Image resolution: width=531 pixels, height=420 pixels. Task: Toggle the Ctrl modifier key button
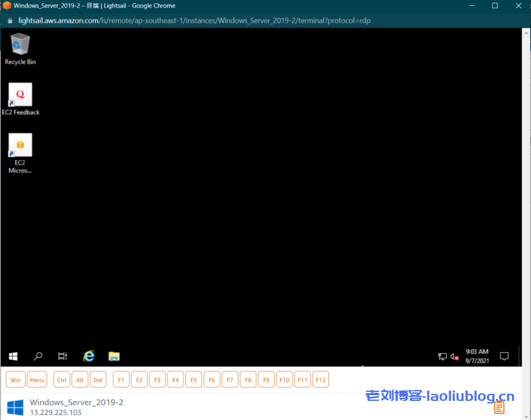pyautogui.click(x=62, y=380)
